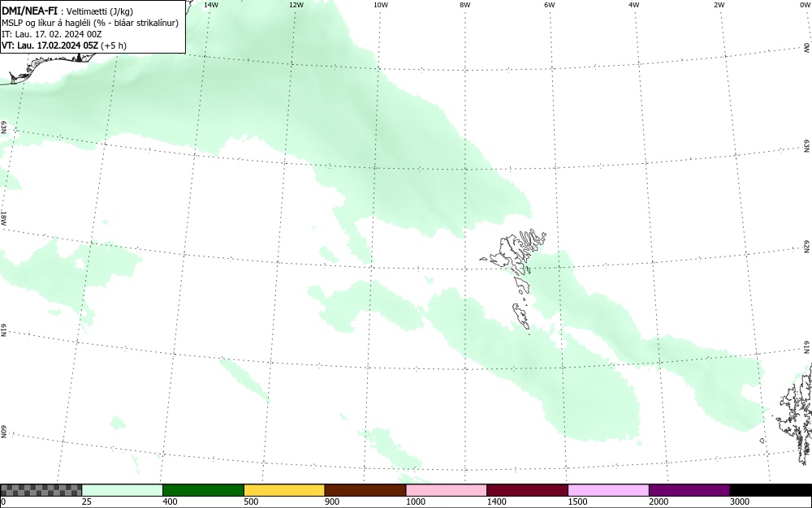Click the dark green 400–500 legend swatch

coord(203,490)
